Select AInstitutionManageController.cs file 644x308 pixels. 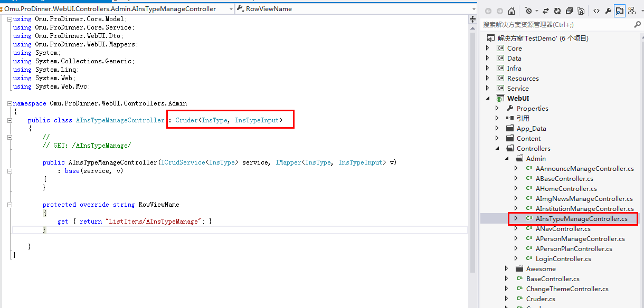click(584, 208)
